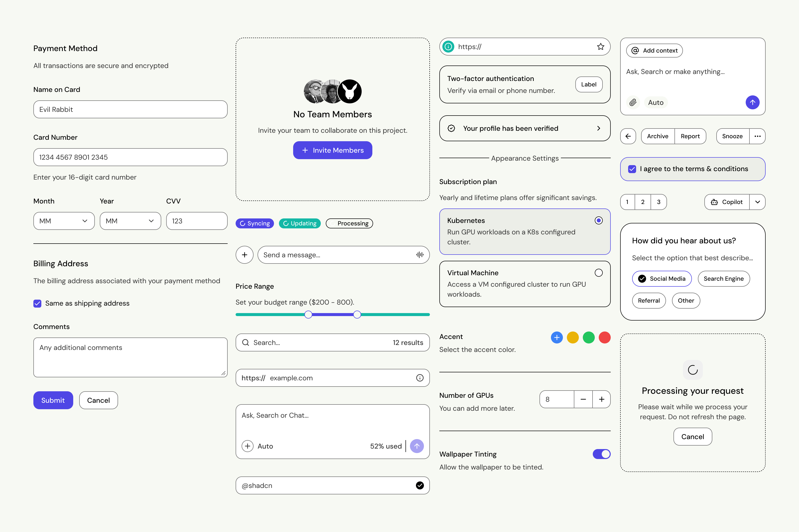
Task: Click the info icon next to example.com
Action: [x=419, y=378]
